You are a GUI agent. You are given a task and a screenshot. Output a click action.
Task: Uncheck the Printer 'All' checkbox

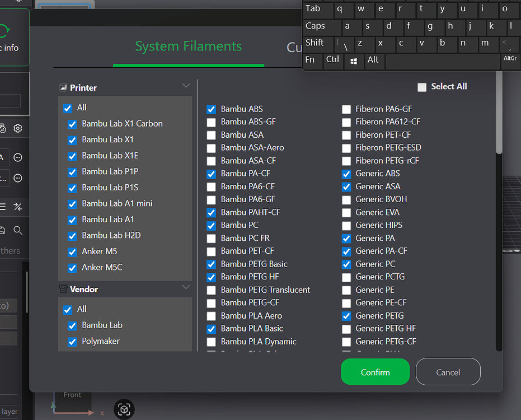pos(68,108)
